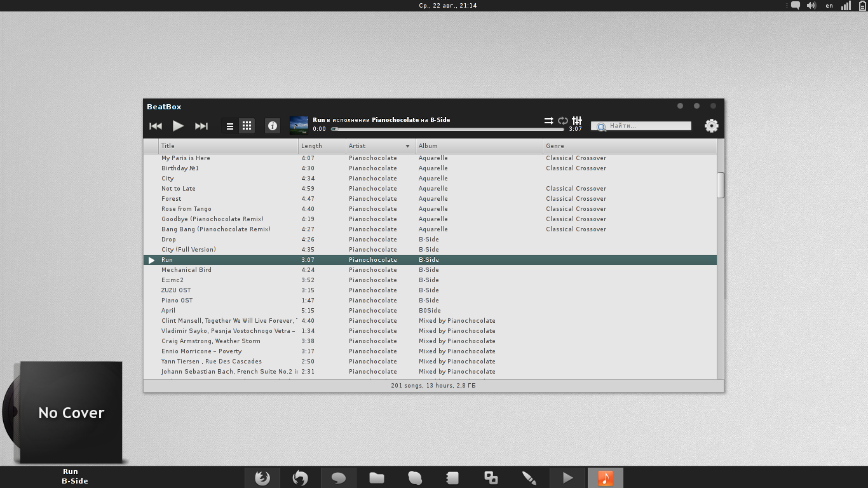Viewport: 868px width, 488px height.
Task: Open the clock showing Ср., 22 авг., 21:14
Action: pyautogui.click(x=448, y=6)
